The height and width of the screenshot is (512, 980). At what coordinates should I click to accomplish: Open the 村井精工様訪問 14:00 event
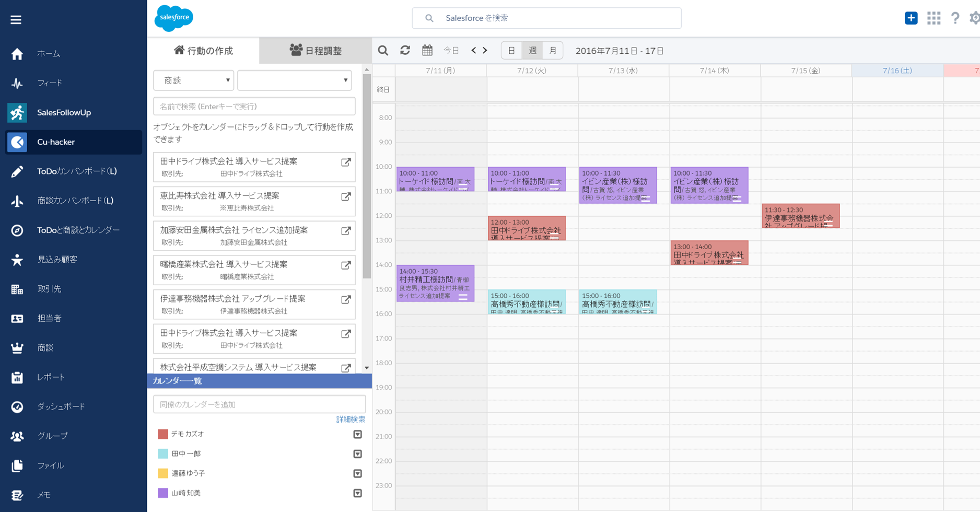coord(435,283)
